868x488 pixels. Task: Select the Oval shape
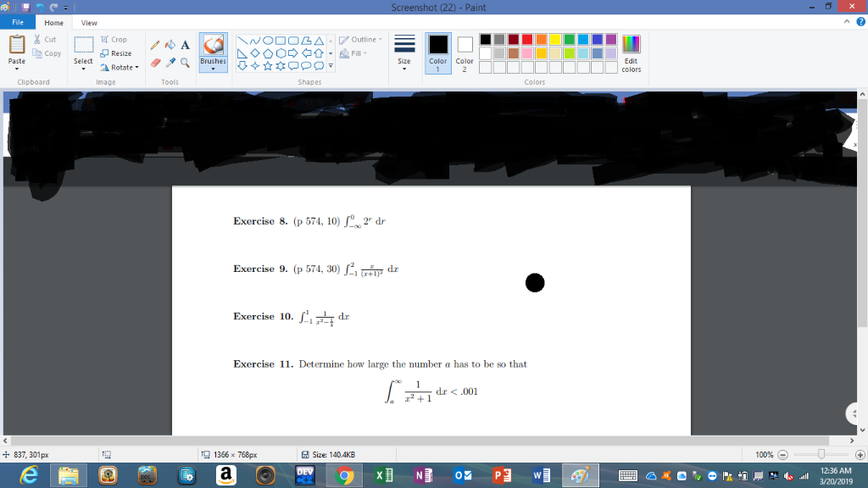(x=268, y=41)
